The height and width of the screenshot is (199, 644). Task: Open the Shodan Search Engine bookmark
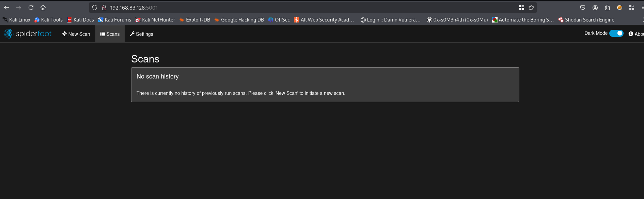[x=586, y=20]
